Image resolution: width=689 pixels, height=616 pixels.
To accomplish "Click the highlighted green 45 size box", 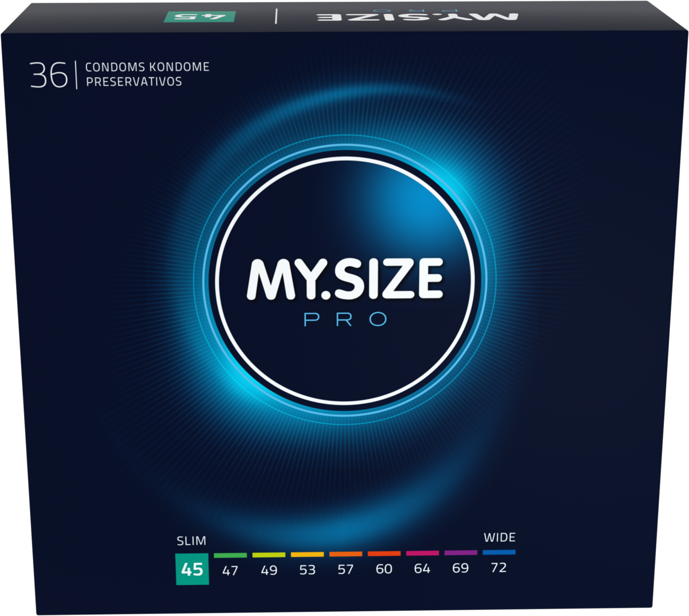I will pyautogui.click(x=192, y=569).
